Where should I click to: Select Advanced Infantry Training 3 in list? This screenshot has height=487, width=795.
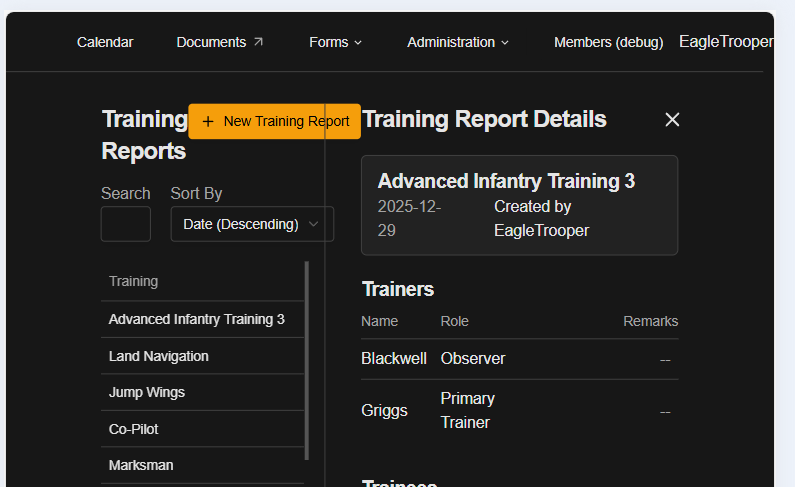(x=197, y=320)
